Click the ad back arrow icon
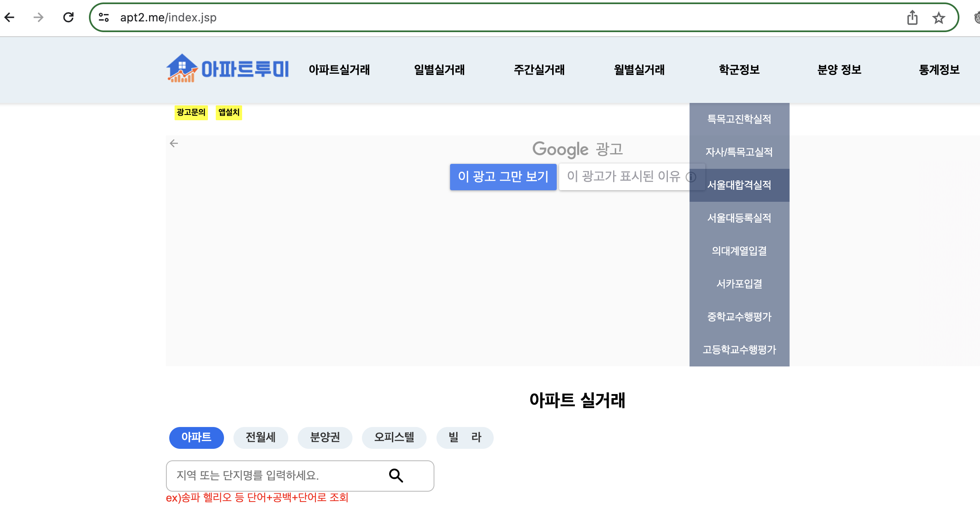The height and width of the screenshot is (518, 980). tap(174, 143)
